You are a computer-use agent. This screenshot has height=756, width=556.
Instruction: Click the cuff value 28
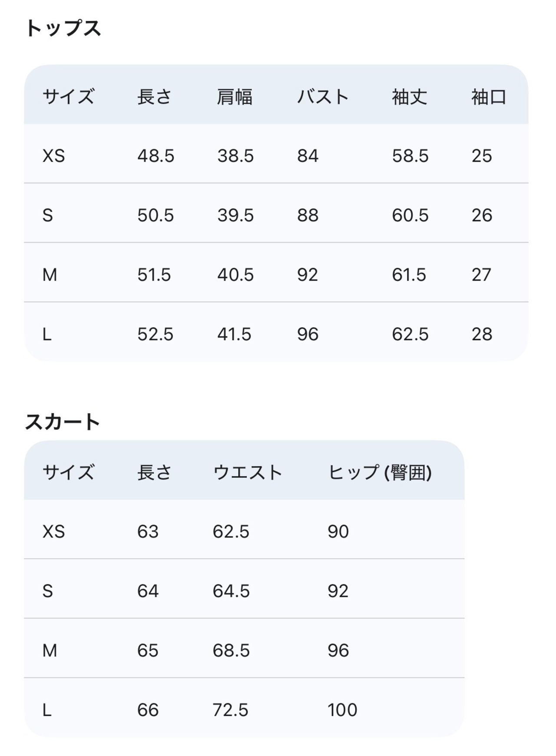click(x=482, y=334)
